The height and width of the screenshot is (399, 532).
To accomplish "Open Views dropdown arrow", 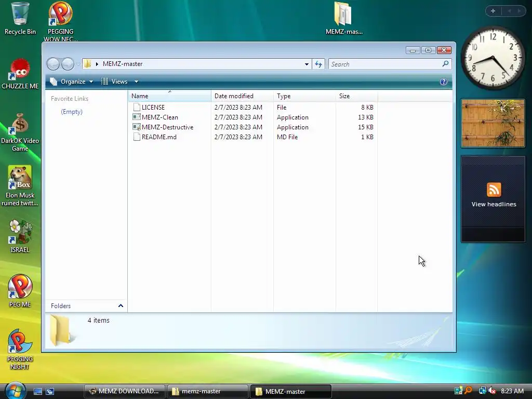I will (137, 82).
